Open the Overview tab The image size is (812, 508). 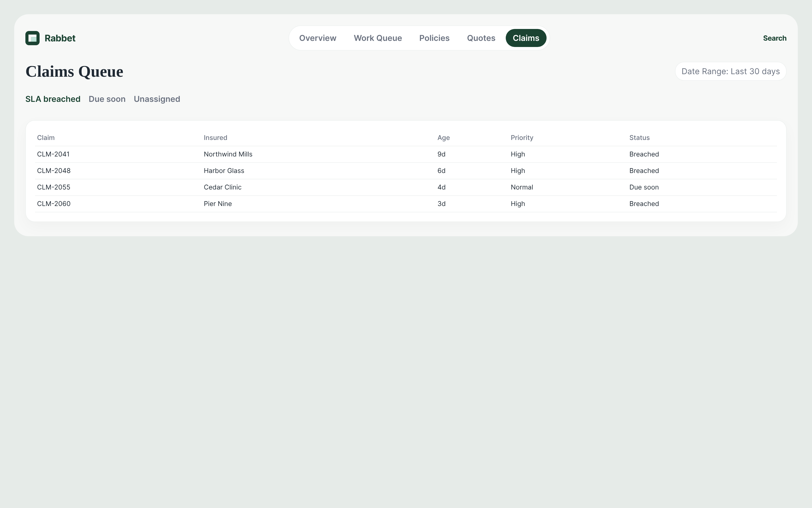pyautogui.click(x=317, y=38)
